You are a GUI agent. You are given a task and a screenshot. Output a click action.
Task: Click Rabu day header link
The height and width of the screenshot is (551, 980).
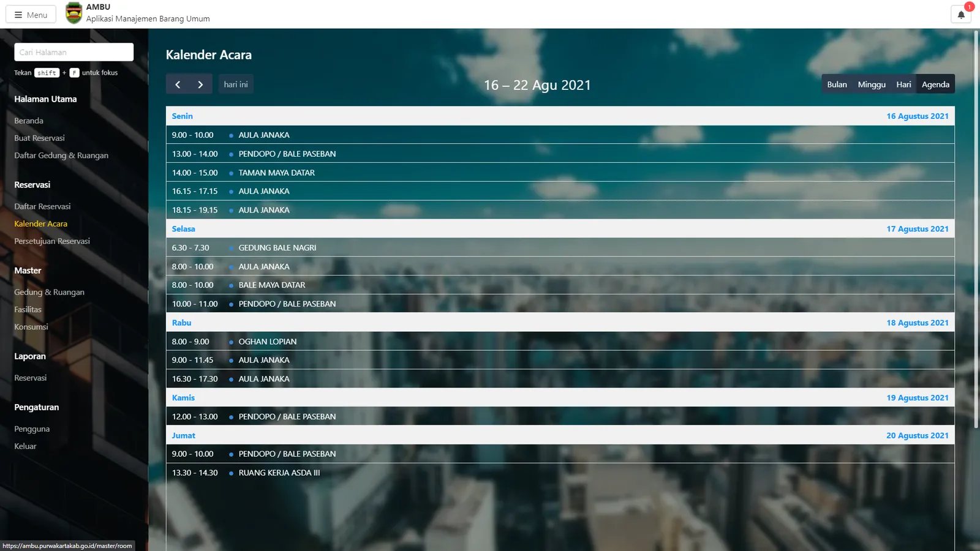click(x=181, y=323)
